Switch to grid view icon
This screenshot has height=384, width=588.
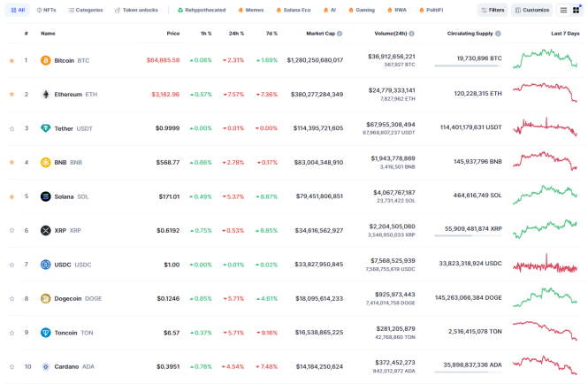[x=576, y=10]
